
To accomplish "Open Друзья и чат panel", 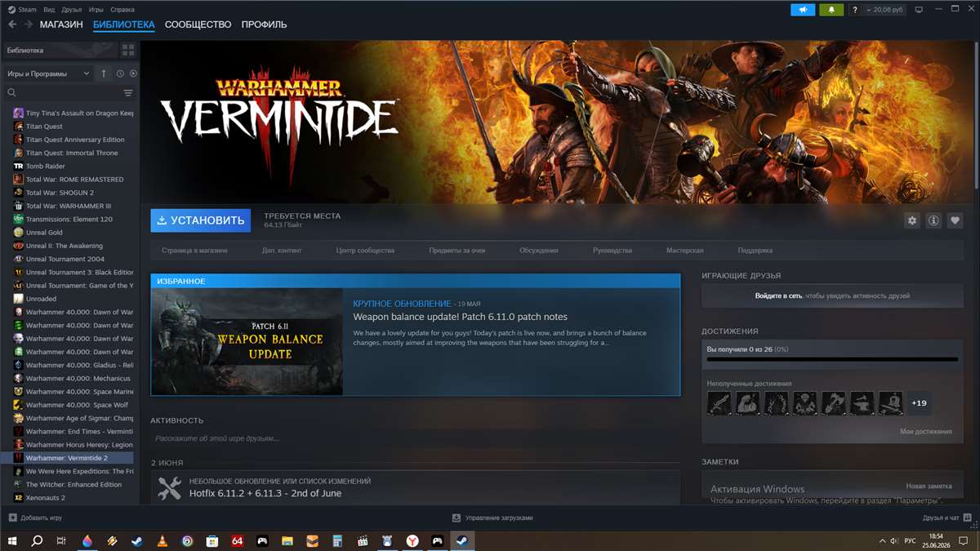I will pyautogui.click(x=947, y=518).
